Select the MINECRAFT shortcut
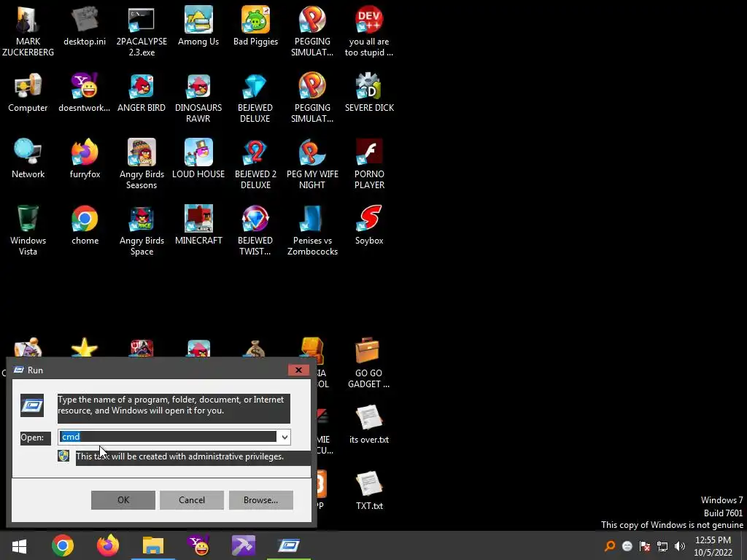 coord(198,226)
